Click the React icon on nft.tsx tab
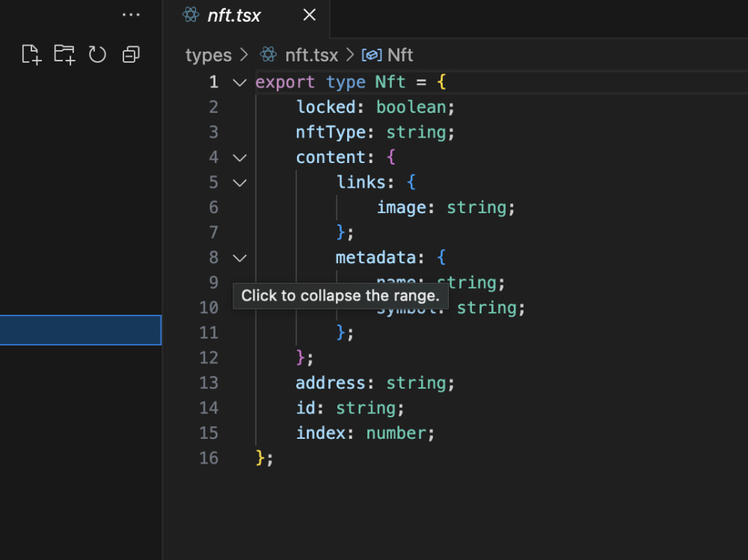748x560 pixels. (x=191, y=15)
